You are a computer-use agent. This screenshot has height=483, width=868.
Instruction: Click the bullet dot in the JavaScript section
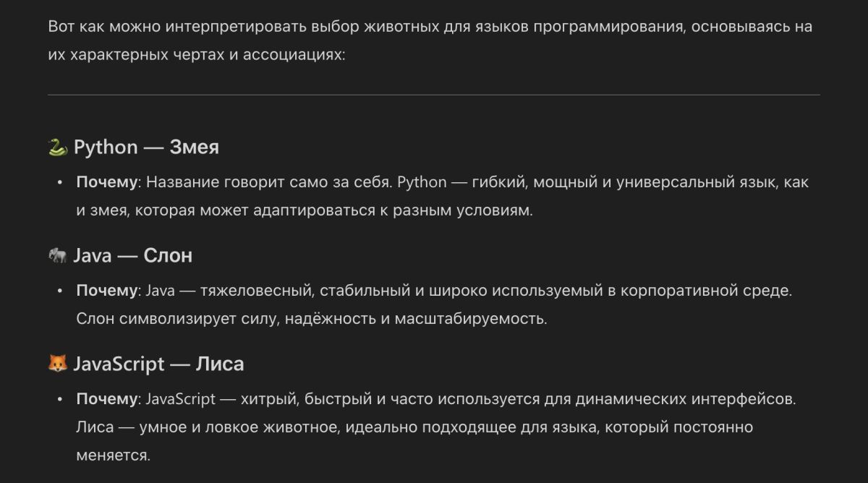click(x=61, y=400)
